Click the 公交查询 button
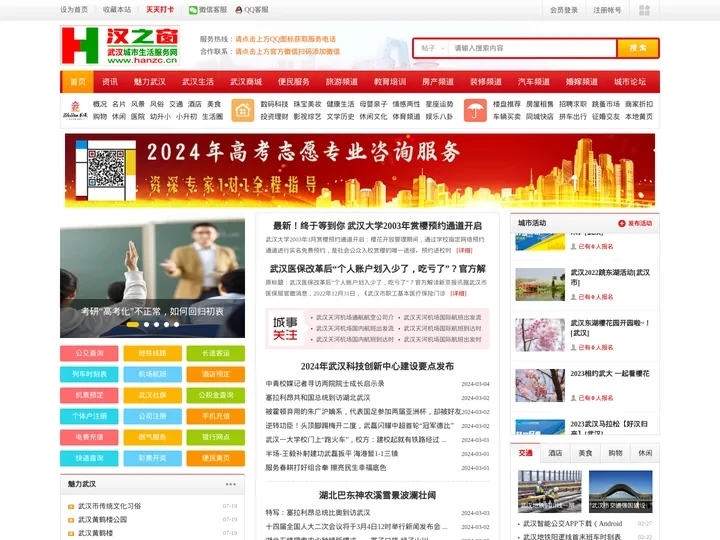Image resolution: width=720 pixels, height=540 pixels. [89, 353]
